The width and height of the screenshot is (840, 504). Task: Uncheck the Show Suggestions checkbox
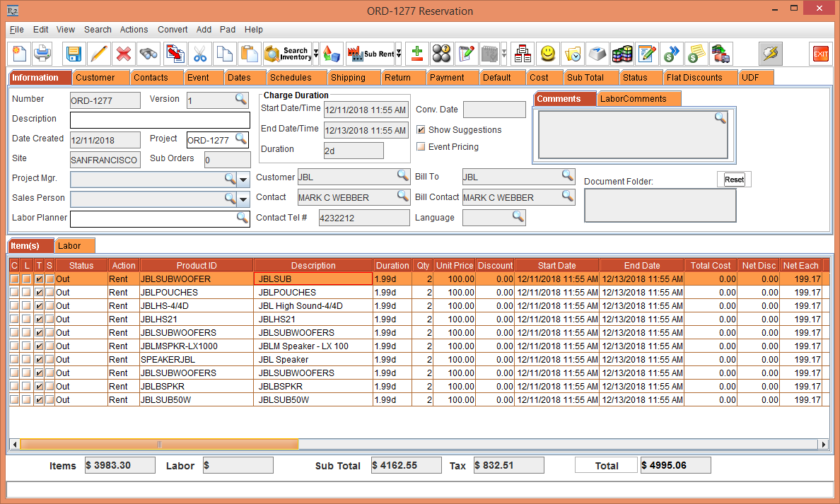[421, 130]
